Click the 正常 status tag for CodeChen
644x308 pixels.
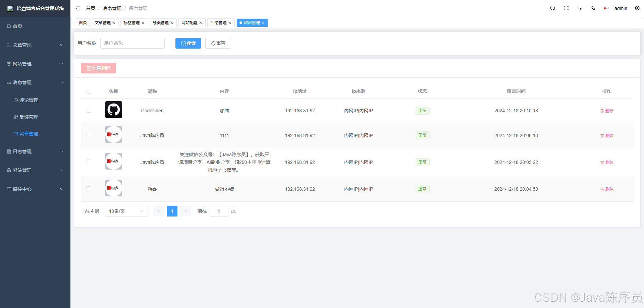422,111
